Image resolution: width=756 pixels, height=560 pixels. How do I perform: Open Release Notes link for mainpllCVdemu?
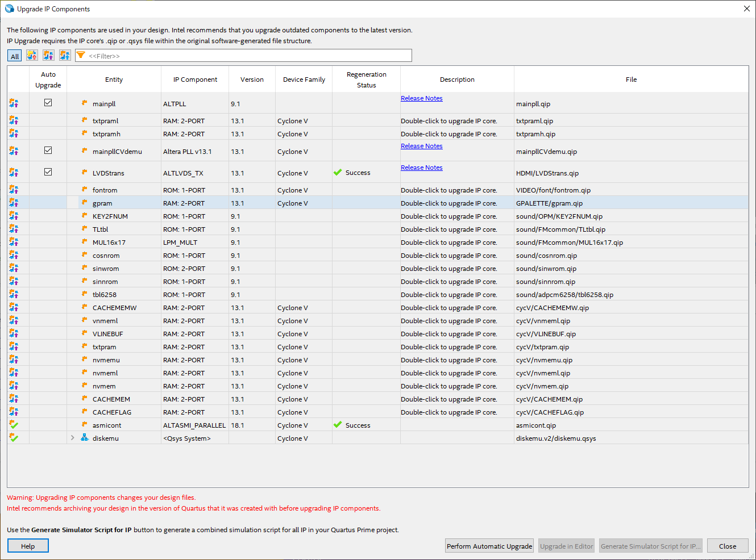point(421,146)
